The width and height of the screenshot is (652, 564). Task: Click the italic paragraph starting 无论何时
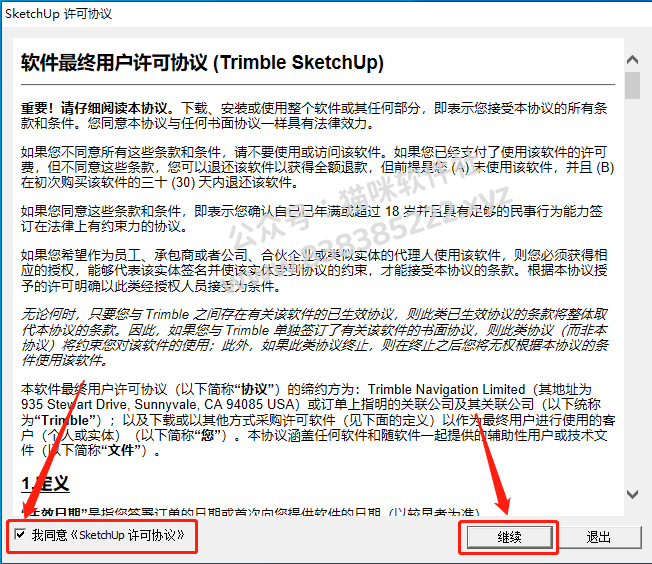tap(315, 337)
